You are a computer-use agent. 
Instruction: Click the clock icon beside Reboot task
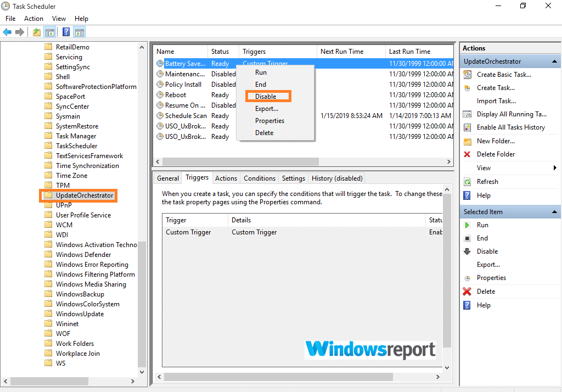click(160, 95)
